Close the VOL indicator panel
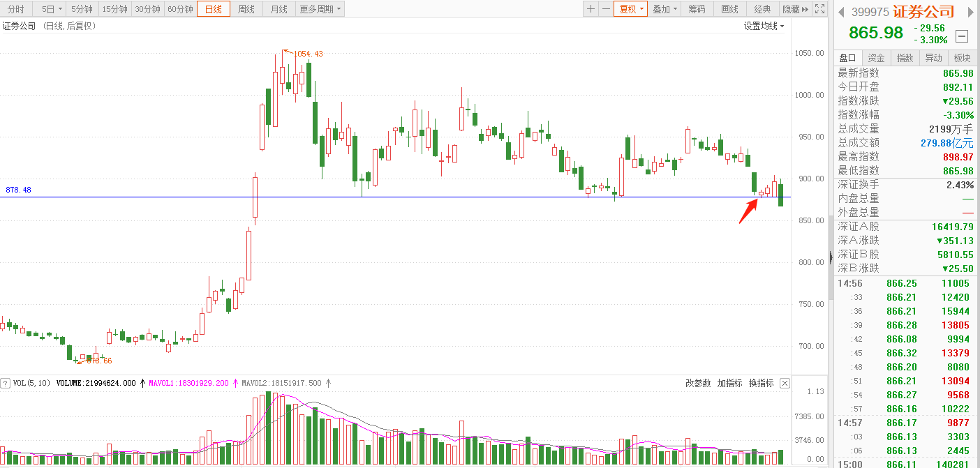The width and height of the screenshot is (980, 468). pyautogui.click(x=785, y=383)
